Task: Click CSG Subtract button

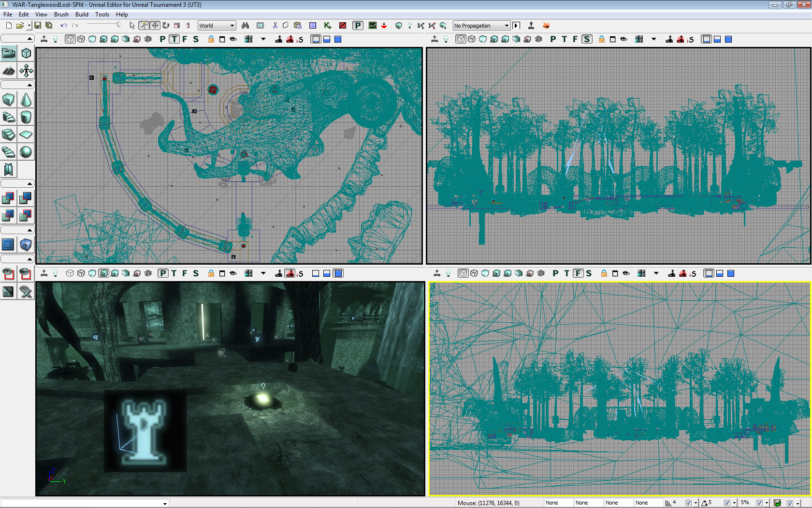Action: 26,198
